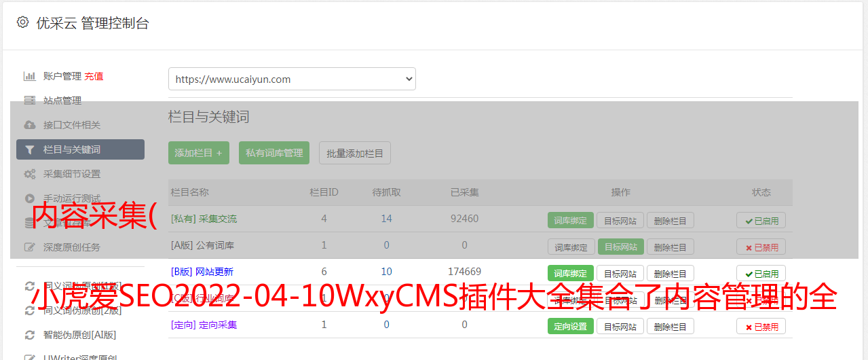Click 定向设置 in the 定向采集 row
868x360 pixels.
[571, 326]
